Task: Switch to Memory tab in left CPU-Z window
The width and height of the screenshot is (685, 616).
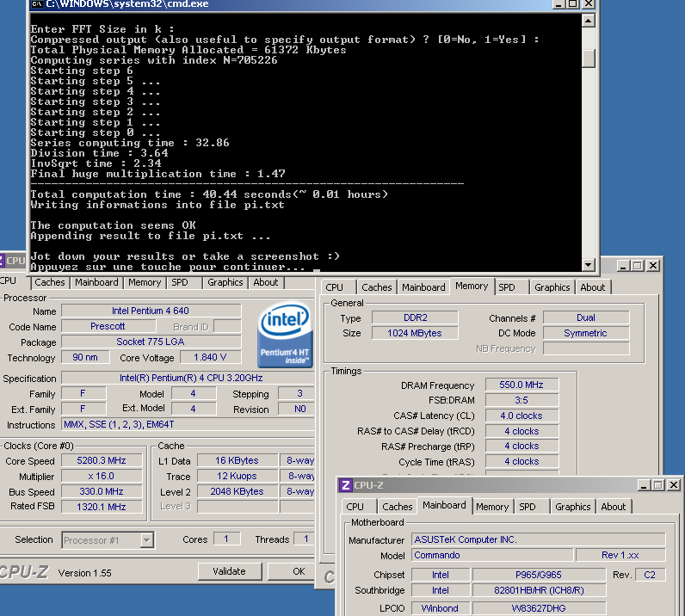Action: [145, 282]
